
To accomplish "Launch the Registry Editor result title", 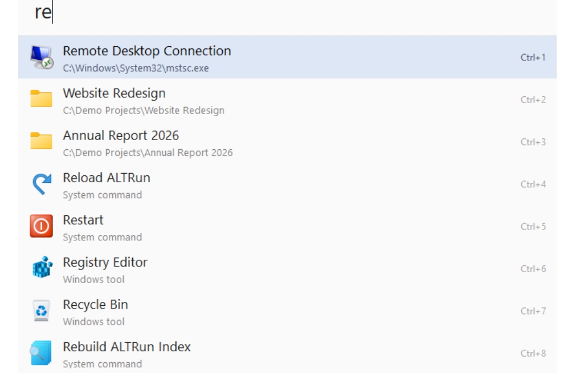I will 105,263.
